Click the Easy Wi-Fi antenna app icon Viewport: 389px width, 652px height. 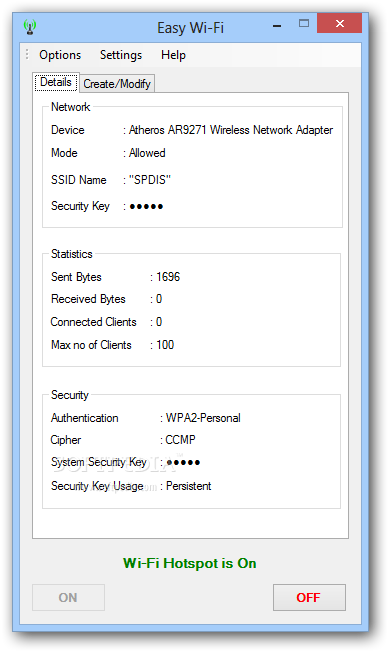coord(30,27)
